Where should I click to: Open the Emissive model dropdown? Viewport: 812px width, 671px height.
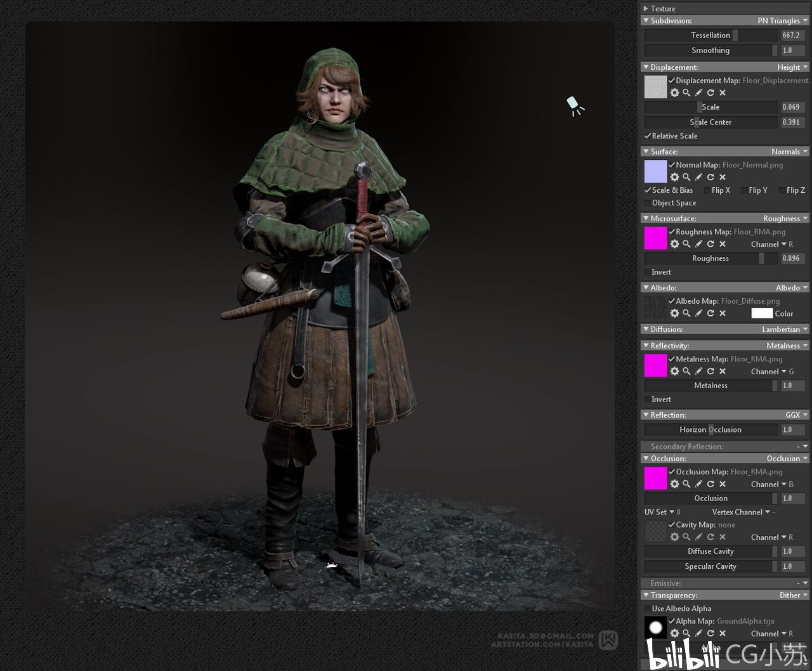(x=802, y=583)
